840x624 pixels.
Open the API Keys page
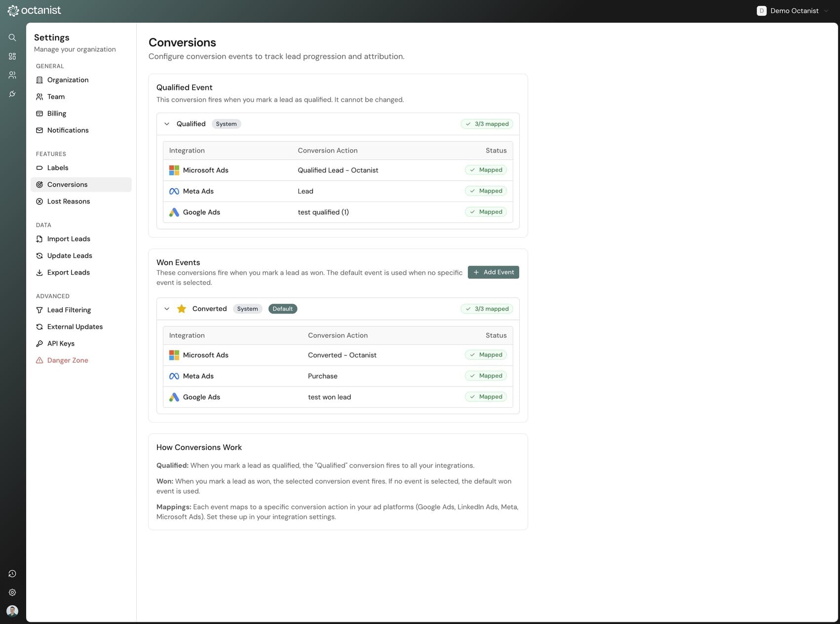(61, 344)
